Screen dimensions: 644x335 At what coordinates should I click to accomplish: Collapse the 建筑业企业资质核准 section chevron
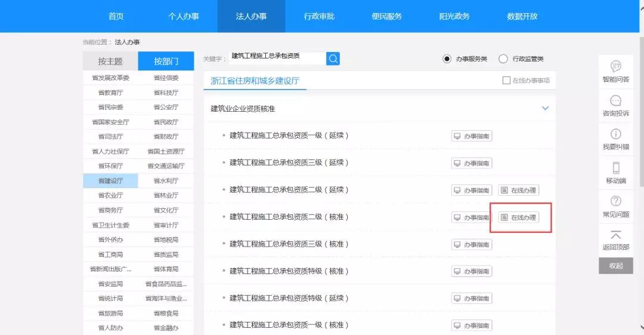(x=544, y=109)
